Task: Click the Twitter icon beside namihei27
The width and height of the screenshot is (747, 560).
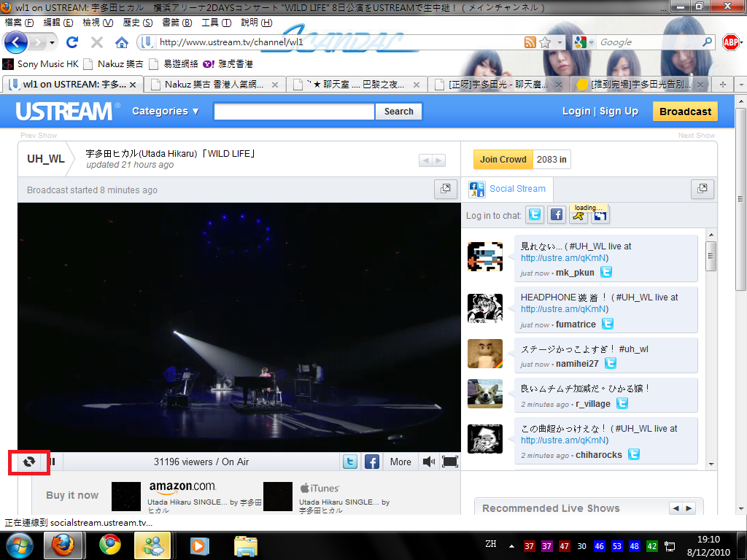Action: point(611,363)
